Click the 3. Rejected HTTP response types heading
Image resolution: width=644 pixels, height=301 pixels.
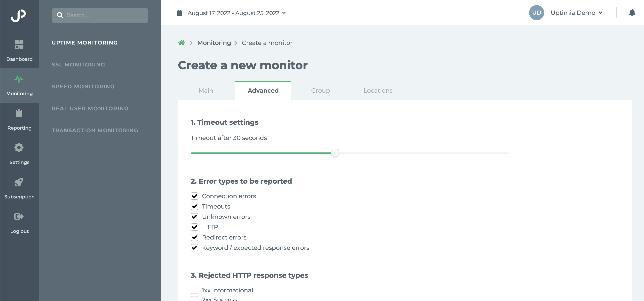[249, 275]
